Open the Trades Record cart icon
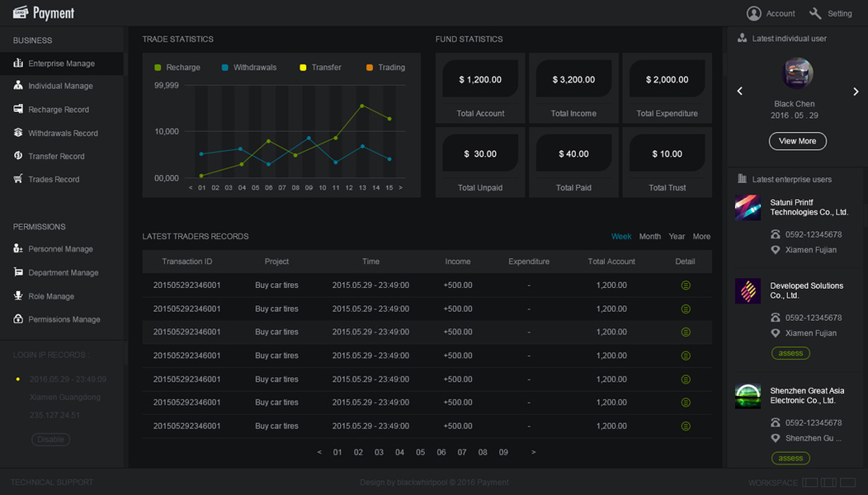Screen dimensions: 868x495 pyautogui.click(x=18, y=179)
